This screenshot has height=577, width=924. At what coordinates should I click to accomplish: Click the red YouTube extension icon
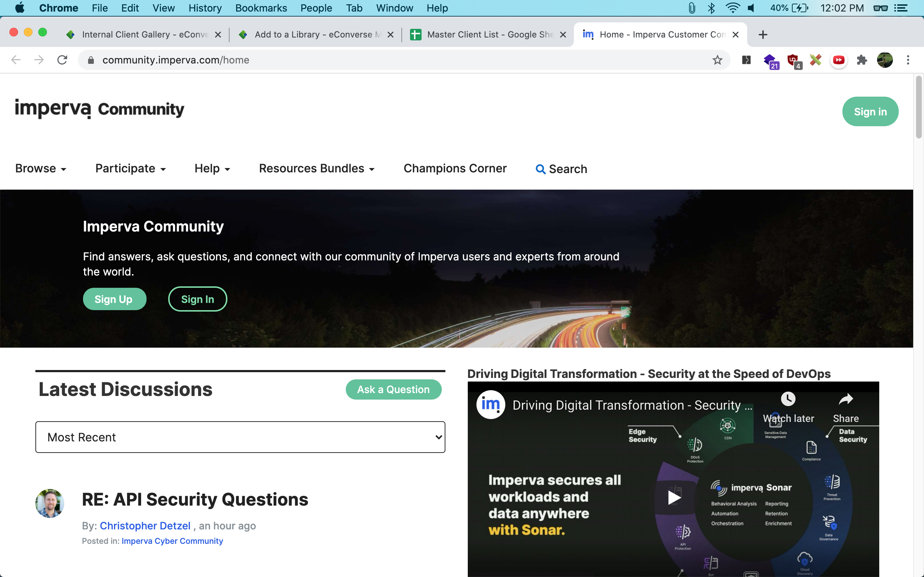pos(838,60)
